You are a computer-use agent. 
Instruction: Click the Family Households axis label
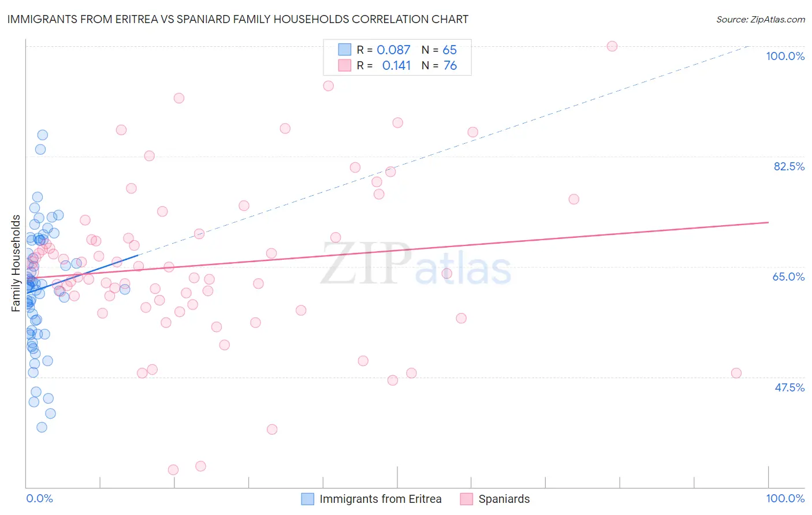(x=16, y=263)
